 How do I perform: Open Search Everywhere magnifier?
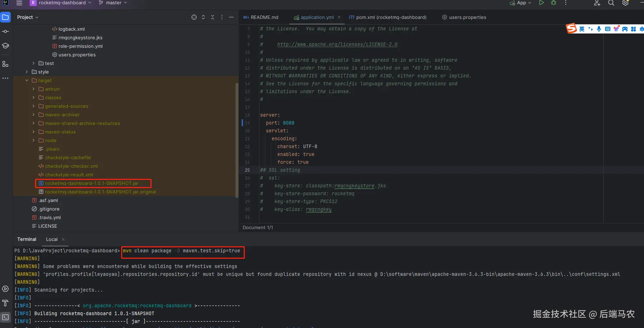[x=611, y=3]
